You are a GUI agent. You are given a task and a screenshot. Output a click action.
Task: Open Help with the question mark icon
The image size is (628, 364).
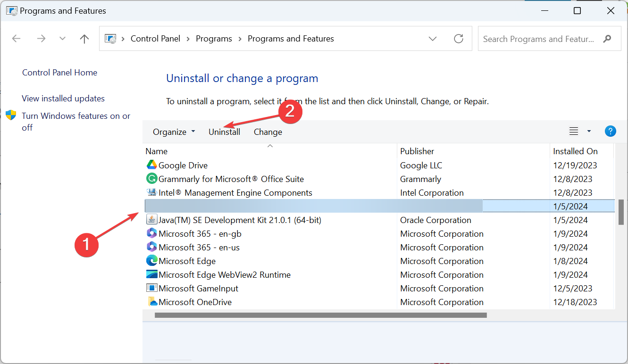pos(611,131)
